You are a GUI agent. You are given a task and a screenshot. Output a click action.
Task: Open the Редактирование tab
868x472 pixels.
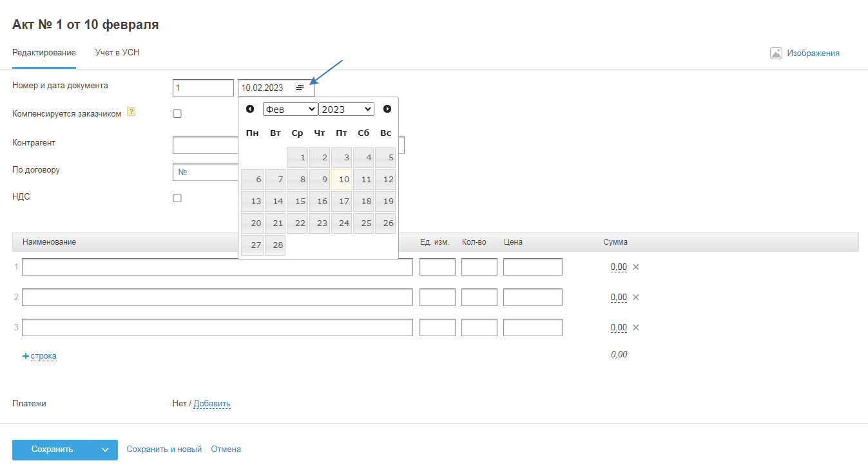tap(44, 53)
